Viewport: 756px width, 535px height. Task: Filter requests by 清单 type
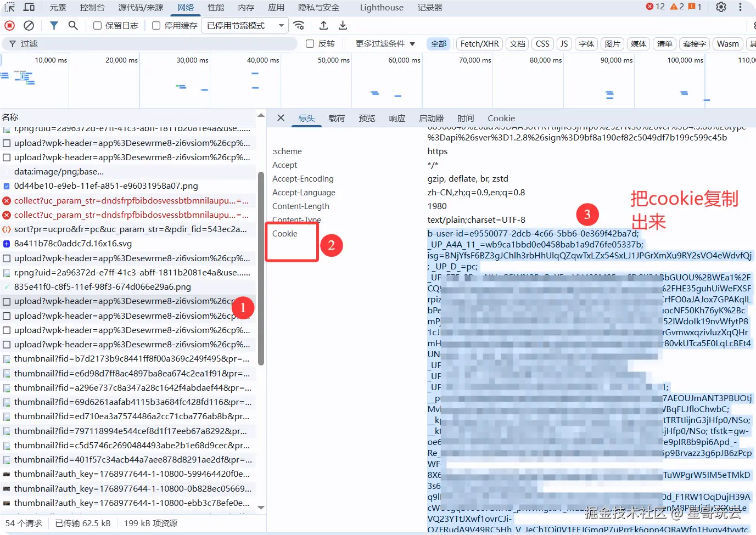pyautogui.click(x=664, y=44)
